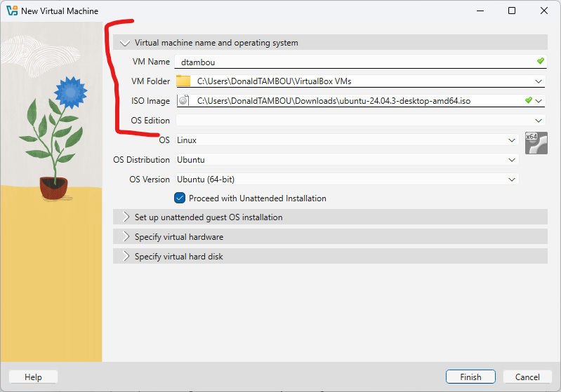
Task: Click the OS Version label
Action: [150, 180]
